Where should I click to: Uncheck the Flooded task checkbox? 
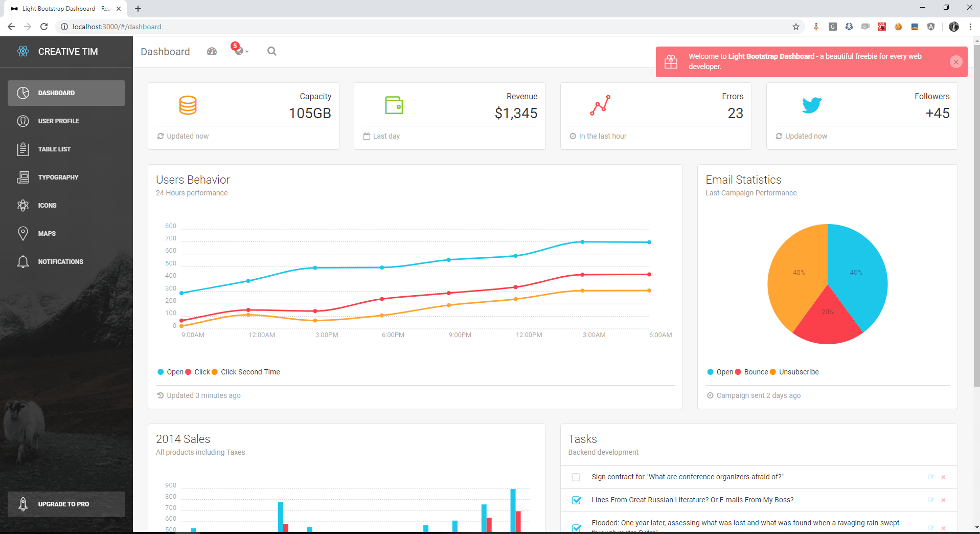pyautogui.click(x=576, y=528)
